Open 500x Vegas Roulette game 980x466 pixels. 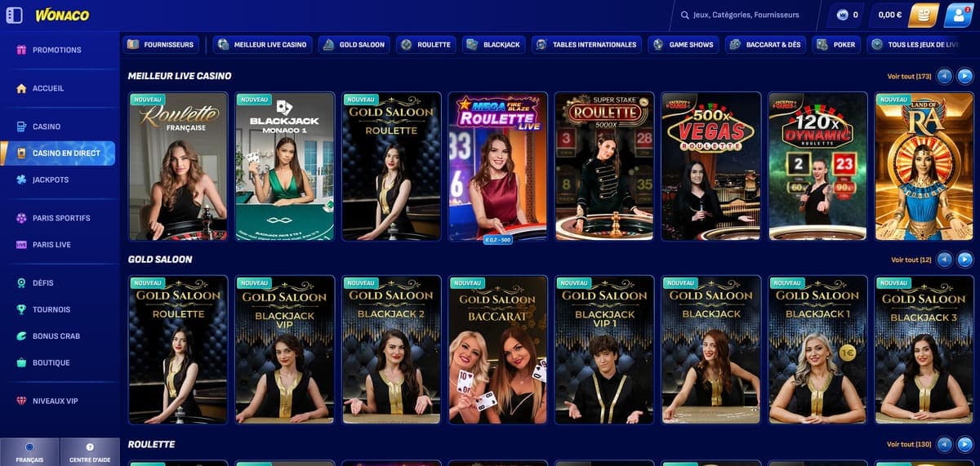point(710,166)
